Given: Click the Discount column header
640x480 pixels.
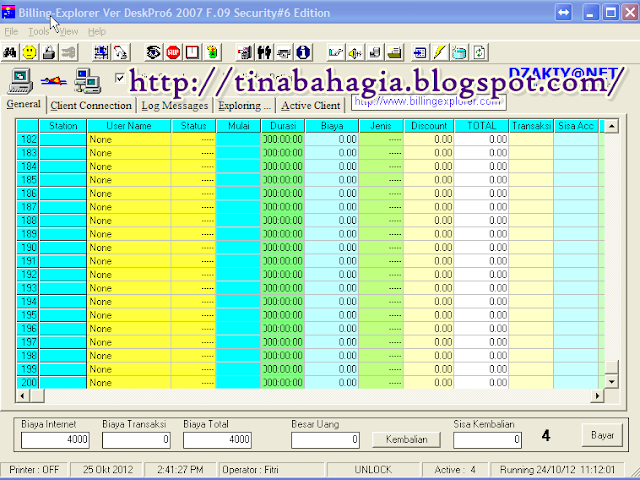Looking at the screenshot, I should click(x=429, y=126).
